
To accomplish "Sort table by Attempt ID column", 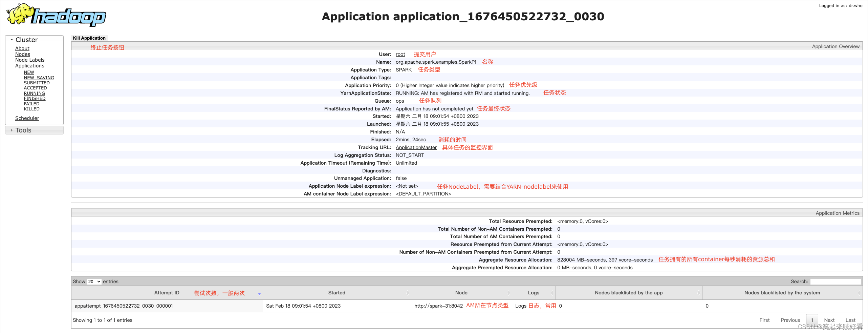I will [167, 293].
